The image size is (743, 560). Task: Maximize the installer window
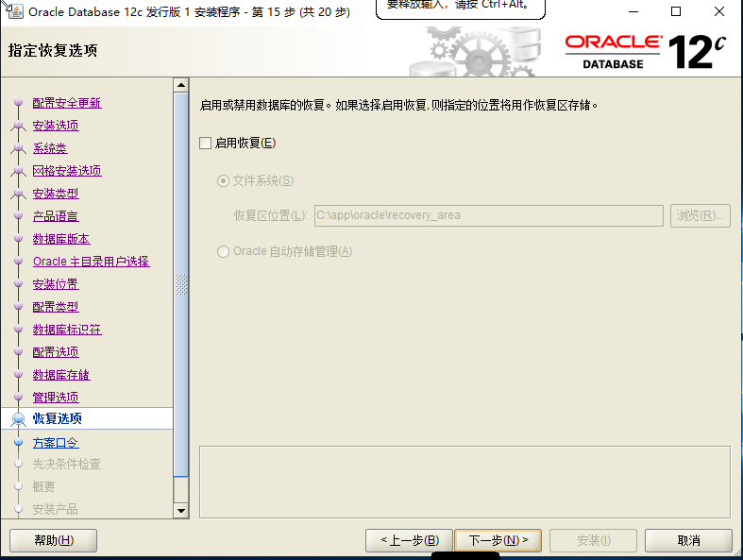(x=676, y=11)
